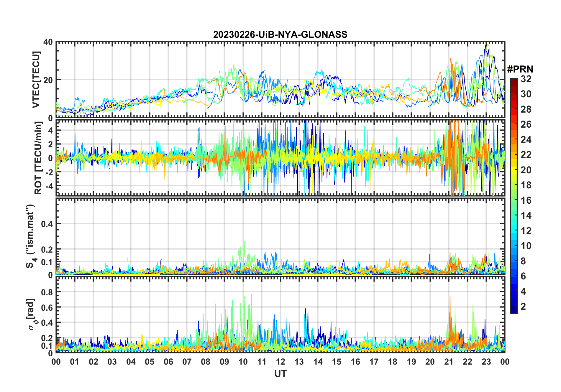Click sigma phi y-axis tick 0.8
This screenshot has height=392, width=561.
46,292
